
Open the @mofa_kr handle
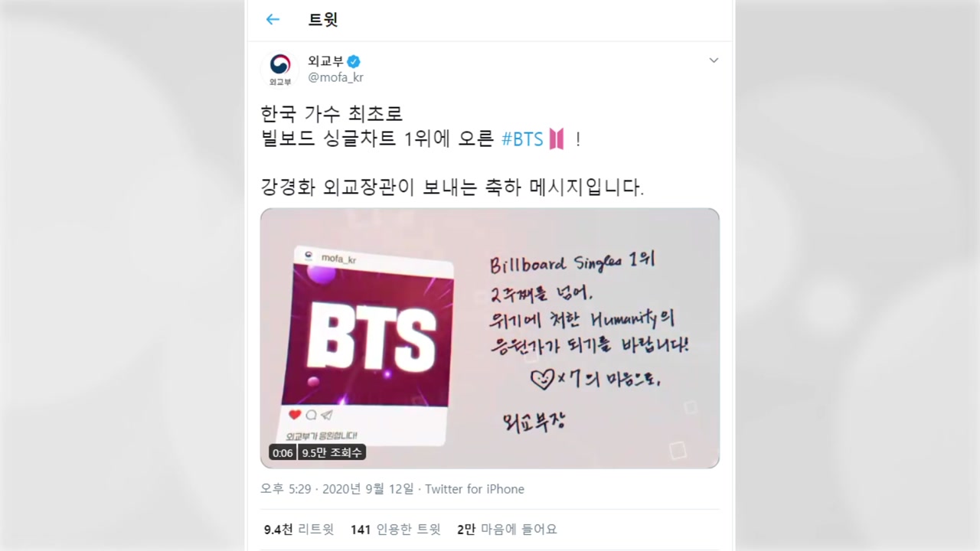[335, 77]
